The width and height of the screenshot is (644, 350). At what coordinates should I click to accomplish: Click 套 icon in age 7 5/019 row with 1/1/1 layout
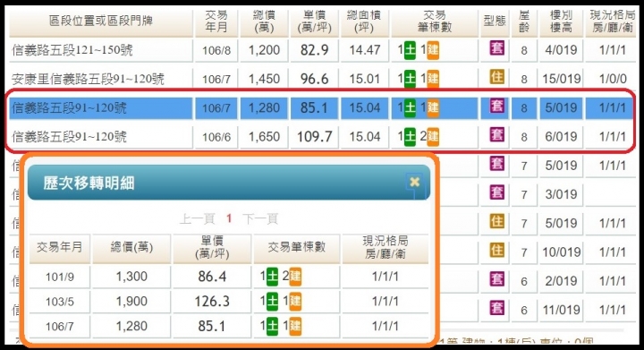pos(497,164)
